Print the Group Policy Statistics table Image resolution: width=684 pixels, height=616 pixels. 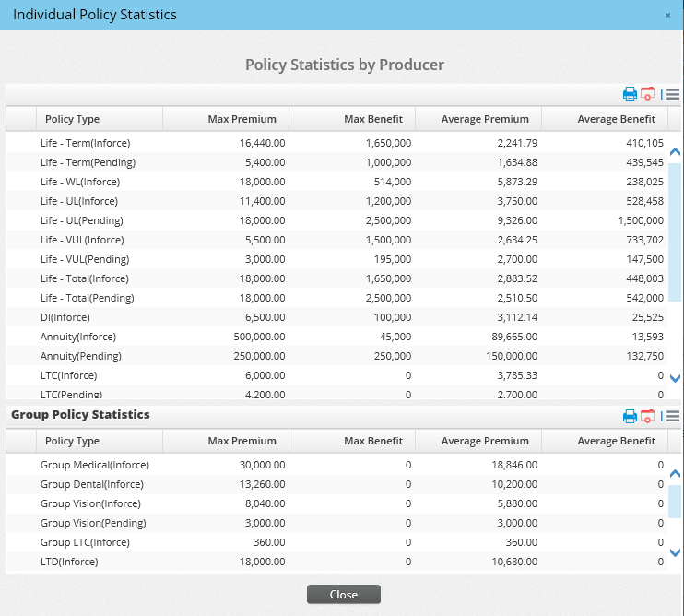point(630,416)
